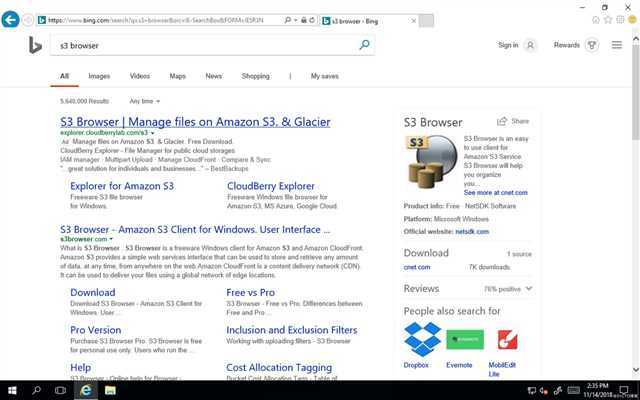
Task: Click the lock security icon in address bar
Action: (x=304, y=20)
